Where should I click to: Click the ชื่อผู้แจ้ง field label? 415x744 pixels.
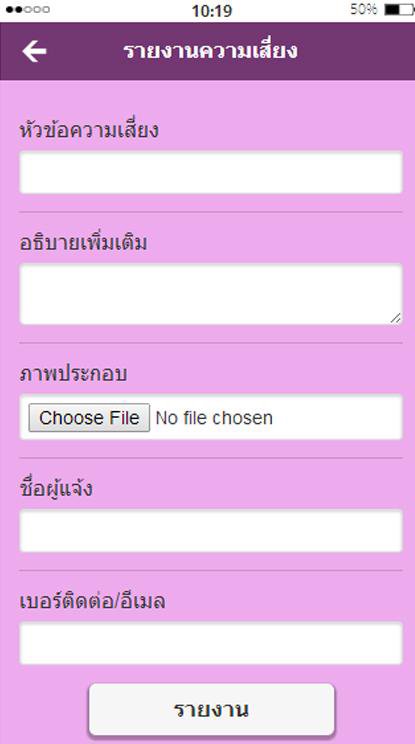[56, 489]
